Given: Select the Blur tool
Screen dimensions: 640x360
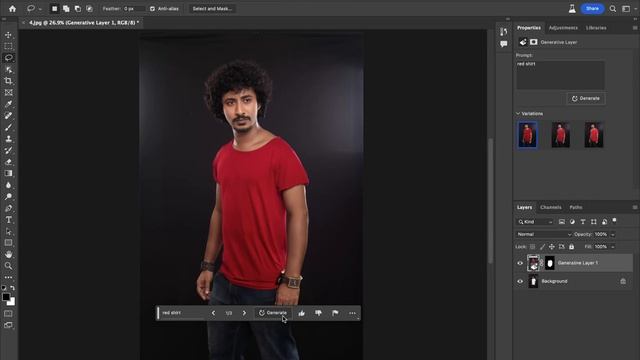Looking at the screenshot, I should (x=8, y=185).
